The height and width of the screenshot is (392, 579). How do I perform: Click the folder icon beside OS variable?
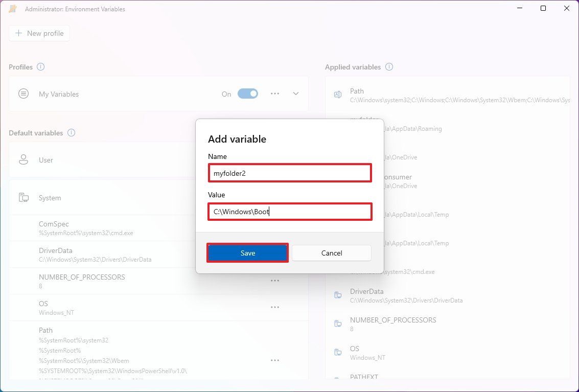(x=337, y=352)
